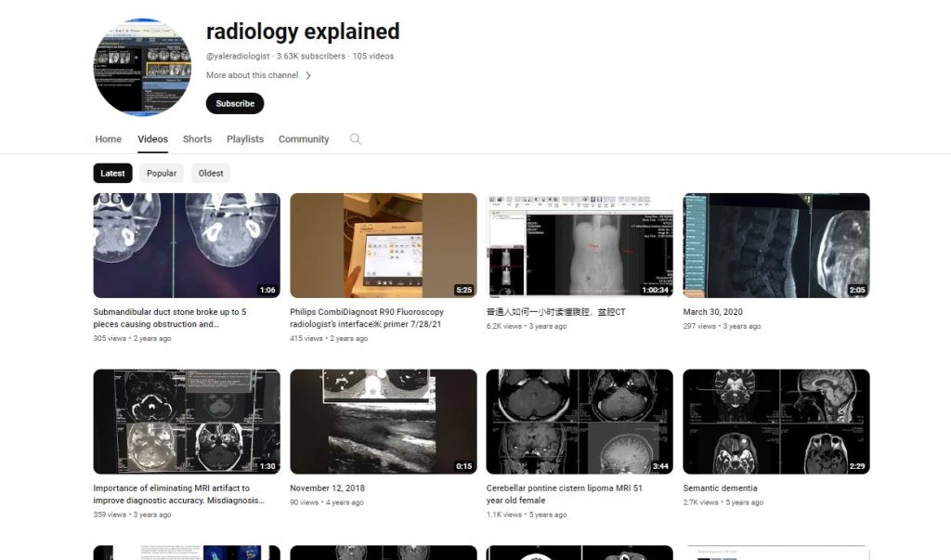Subscribe to the radiology explained channel
This screenshot has height=560, width=951.
click(235, 104)
